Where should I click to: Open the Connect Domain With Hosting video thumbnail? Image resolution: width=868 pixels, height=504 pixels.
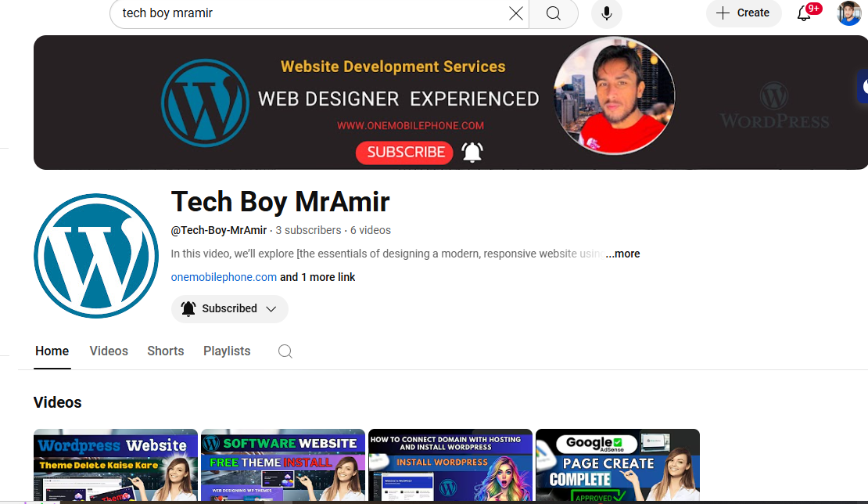click(450, 465)
